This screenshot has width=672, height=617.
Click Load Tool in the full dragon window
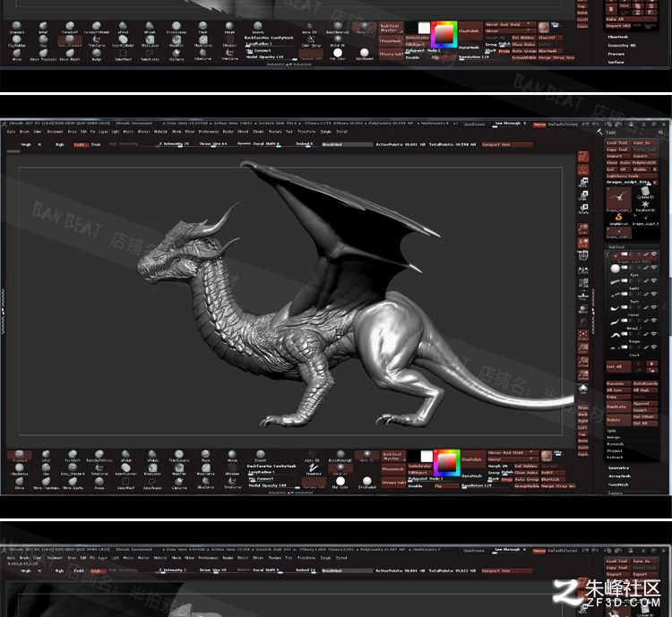pyautogui.click(x=617, y=142)
